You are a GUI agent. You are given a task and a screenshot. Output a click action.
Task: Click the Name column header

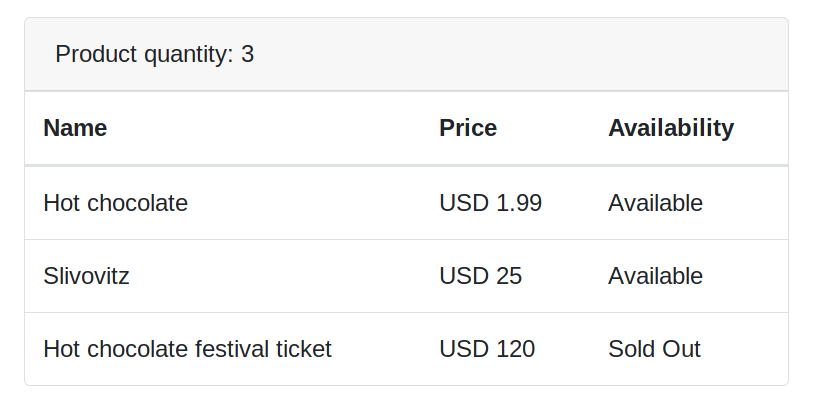(x=75, y=128)
